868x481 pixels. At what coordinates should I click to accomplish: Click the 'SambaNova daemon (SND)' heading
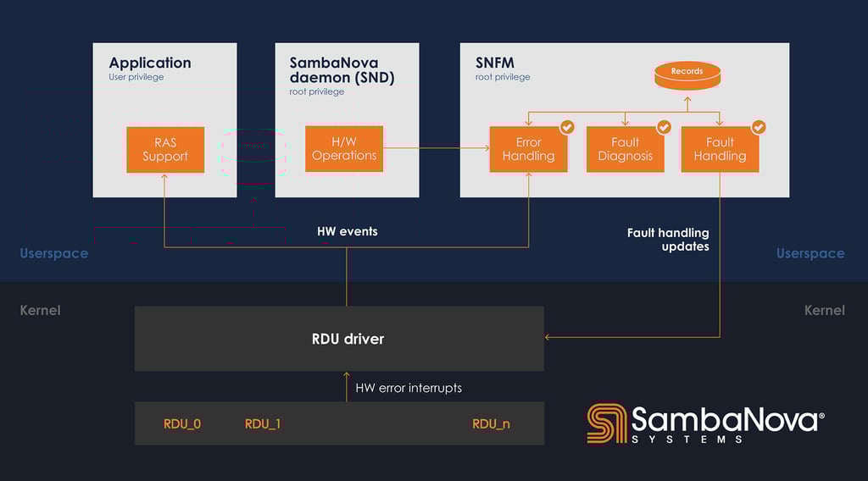(x=342, y=70)
